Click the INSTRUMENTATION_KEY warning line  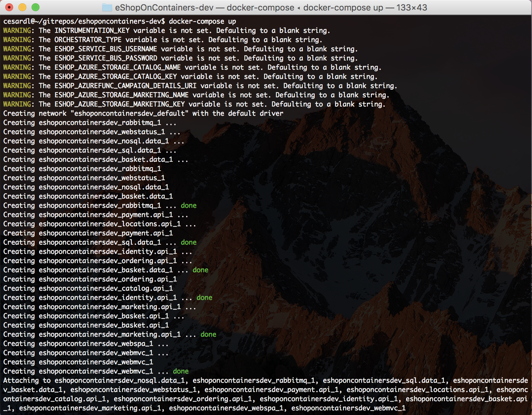(167, 31)
